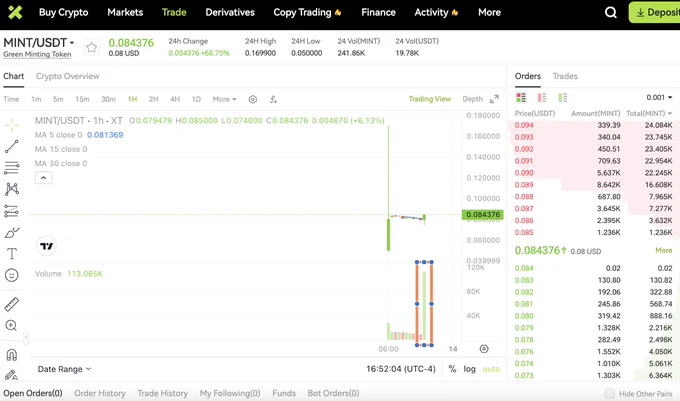Add MINT/USDT to favorites star
This screenshot has height=401, width=680.
[92, 47]
